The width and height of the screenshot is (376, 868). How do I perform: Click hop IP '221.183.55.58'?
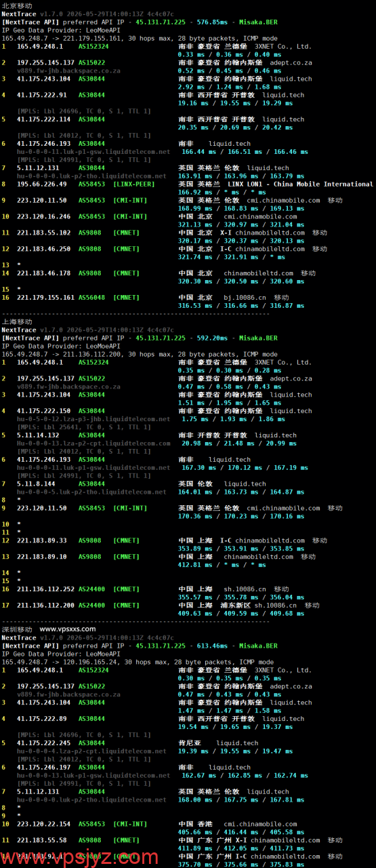pyautogui.click(x=42, y=840)
